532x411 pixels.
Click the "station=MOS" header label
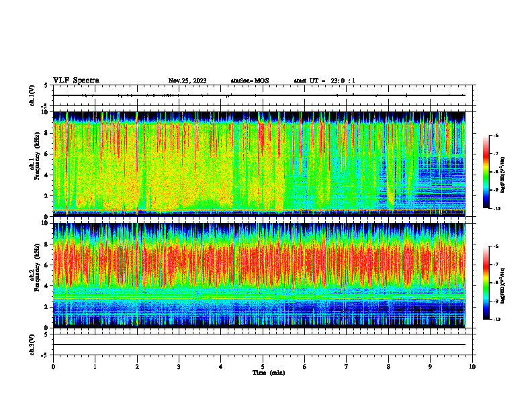tap(250, 81)
